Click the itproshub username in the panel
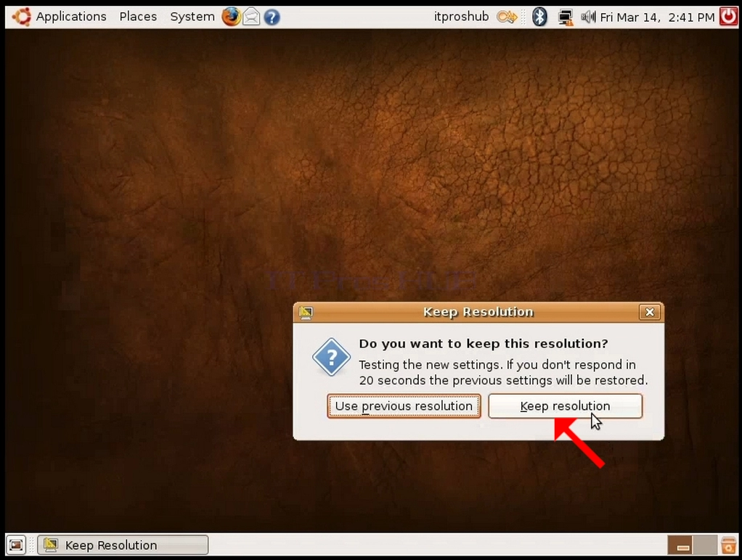This screenshot has height=560, width=742. click(461, 17)
